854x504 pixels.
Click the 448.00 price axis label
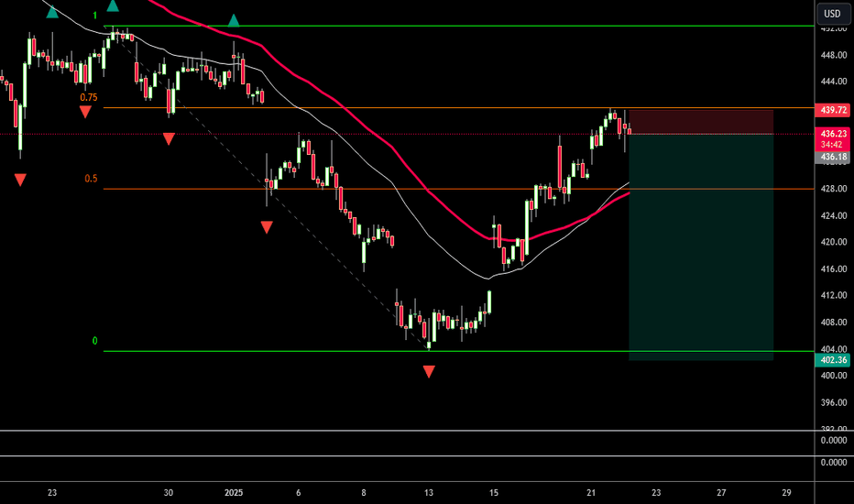pyautogui.click(x=834, y=55)
